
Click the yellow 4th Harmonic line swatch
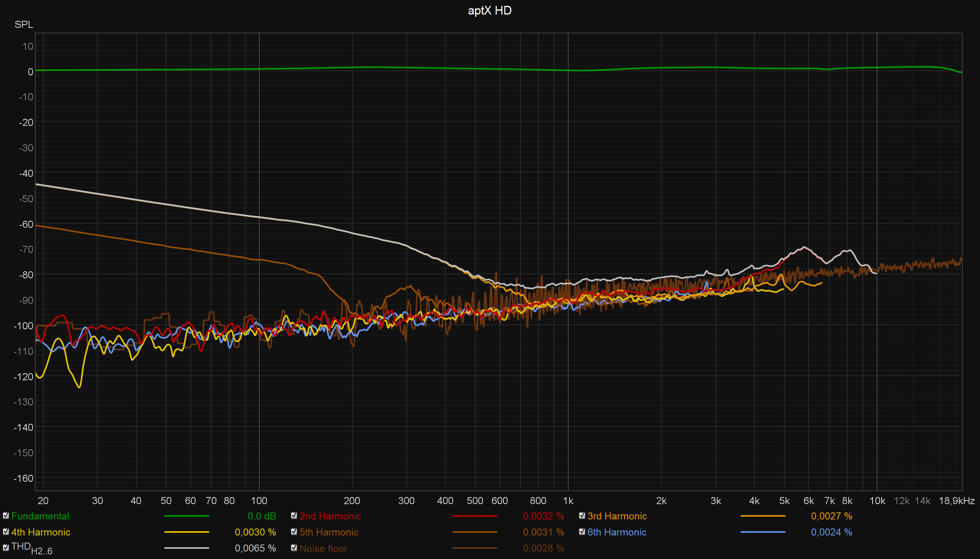187,532
